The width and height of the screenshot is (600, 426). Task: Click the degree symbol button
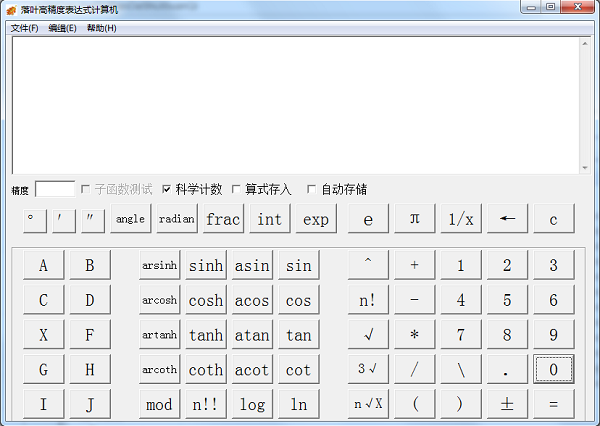(x=35, y=221)
